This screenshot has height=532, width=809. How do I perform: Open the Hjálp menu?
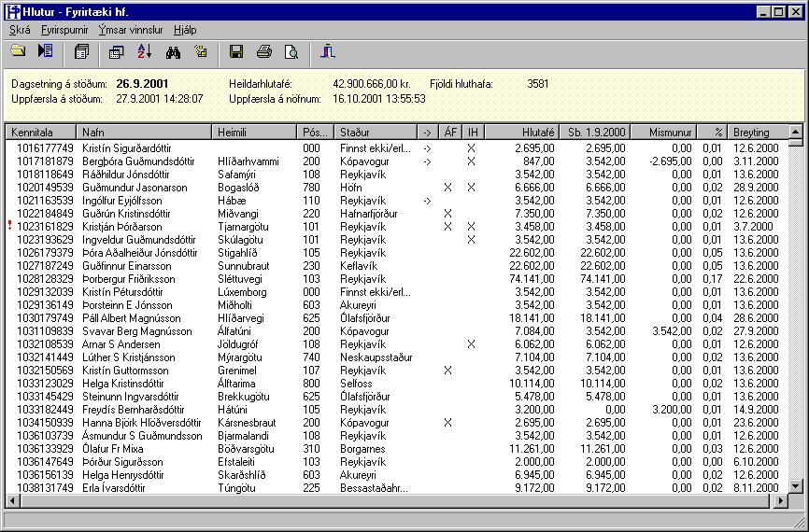tap(185, 30)
